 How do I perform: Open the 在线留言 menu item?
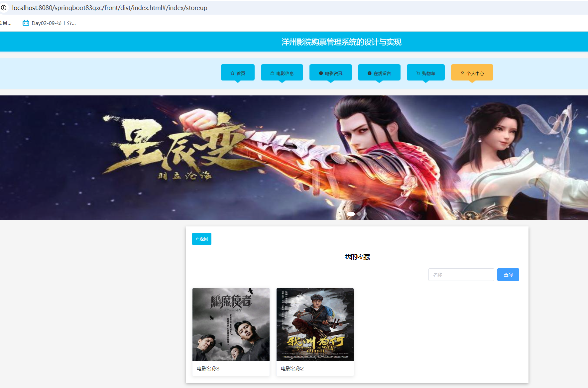pos(379,72)
